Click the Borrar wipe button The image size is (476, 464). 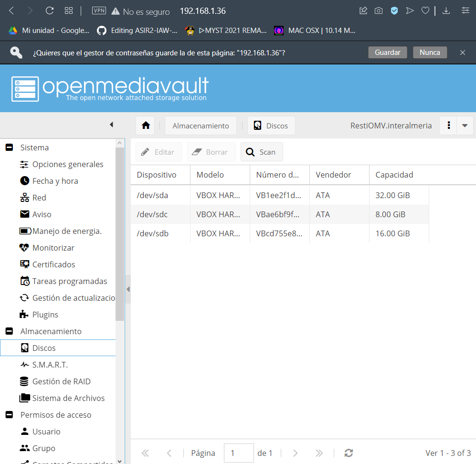coord(211,152)
